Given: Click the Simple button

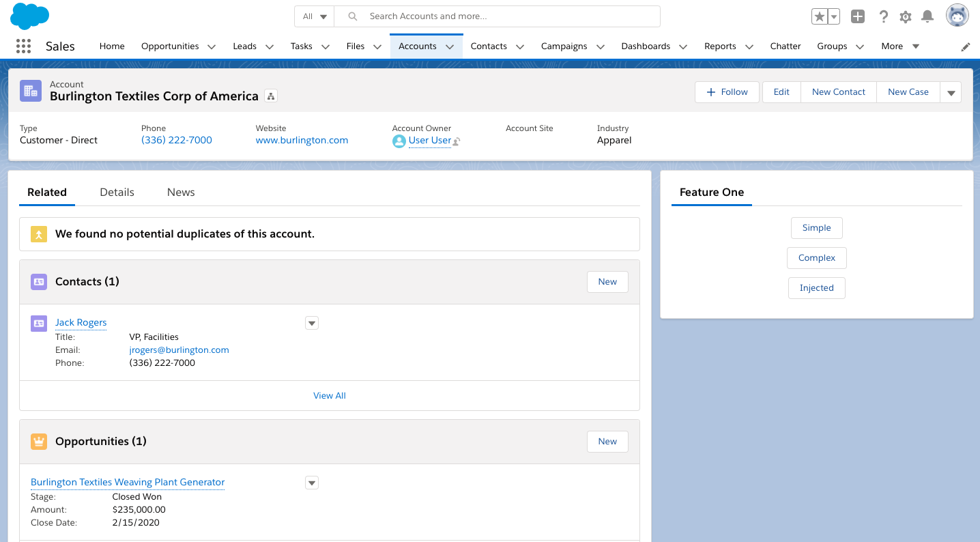Looking at the screenshot, I should pos(817,228).
